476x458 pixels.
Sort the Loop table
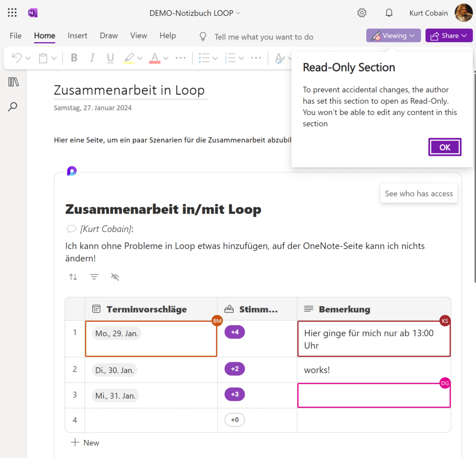pos(73,277)
